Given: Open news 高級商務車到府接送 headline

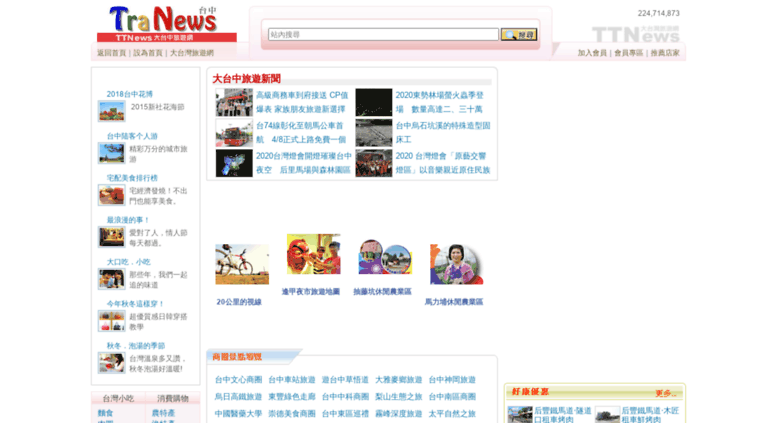Looking at the screenshot, I should pyautogui.click(x=302, y=102).
